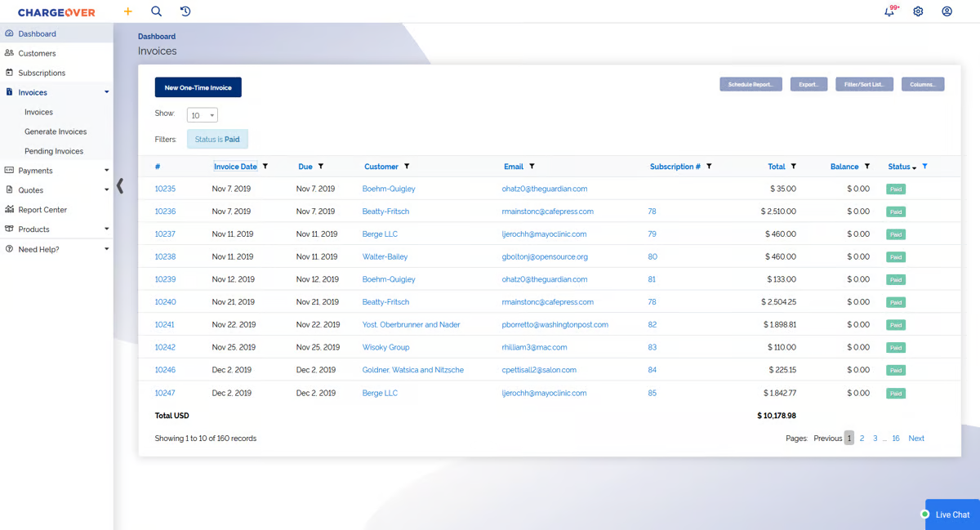This screenshot has height=530, width=980.
Task: Open Generate Invoices from the sidebar
Action: point(56,131)
